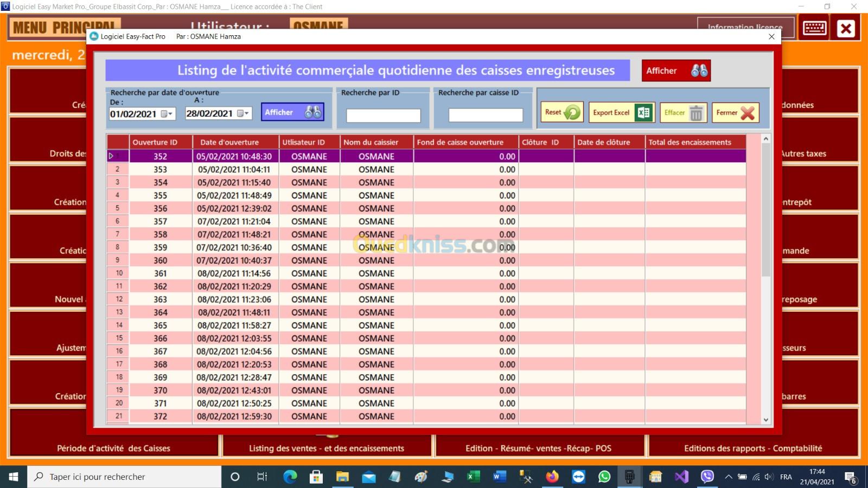Show hidden system tray icons
868x488 pixels.
click(x=729, y=477)
